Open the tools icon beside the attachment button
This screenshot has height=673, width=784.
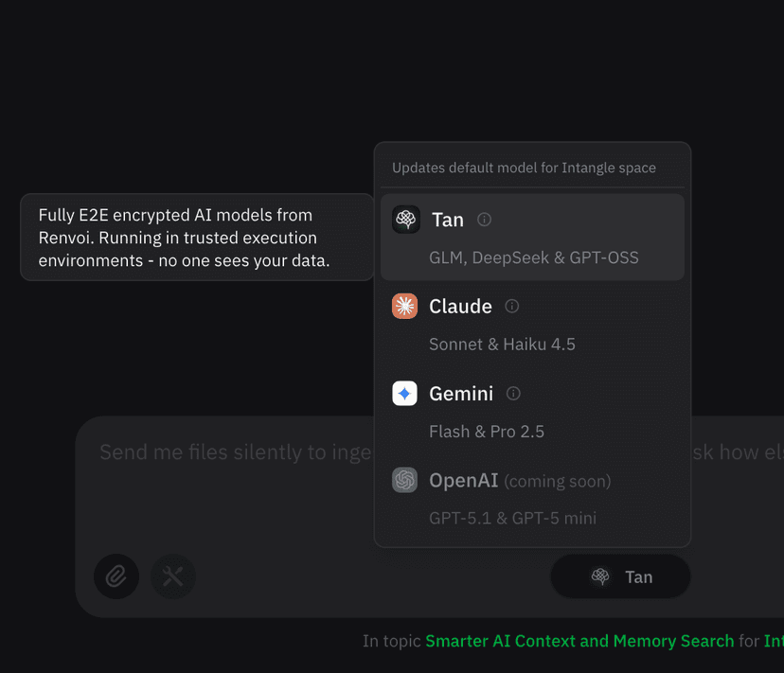173,576
